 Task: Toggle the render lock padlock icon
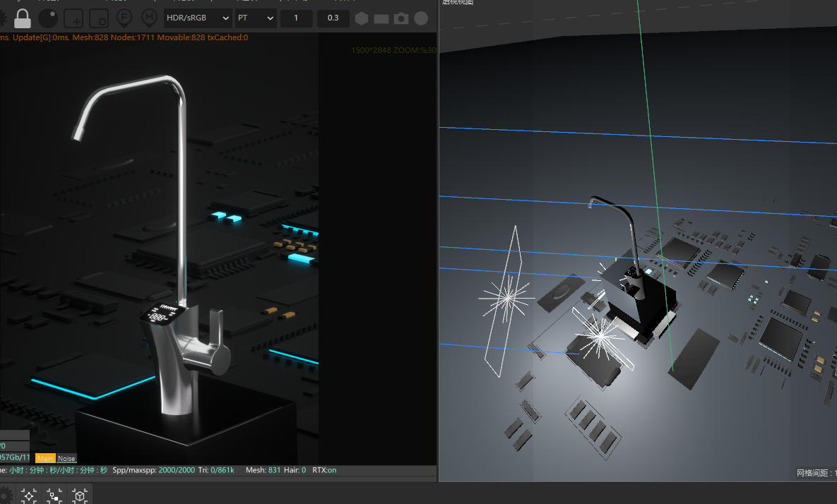click(22, 18)
